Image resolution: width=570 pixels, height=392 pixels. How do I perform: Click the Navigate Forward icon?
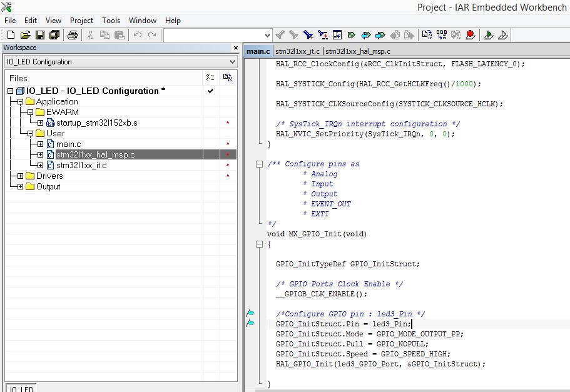click(x=409, y=35)
